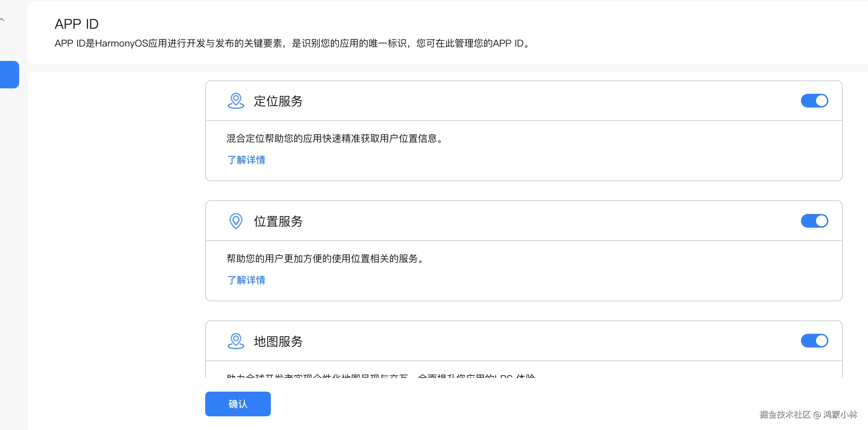This screenshot has width=868, height=430.
Task: Disable the 定位服务 toggle switch
Action: coord(815,100)
